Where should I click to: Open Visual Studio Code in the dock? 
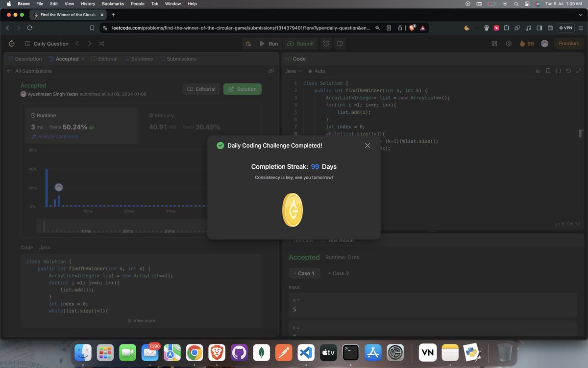(x=306, y=352)
